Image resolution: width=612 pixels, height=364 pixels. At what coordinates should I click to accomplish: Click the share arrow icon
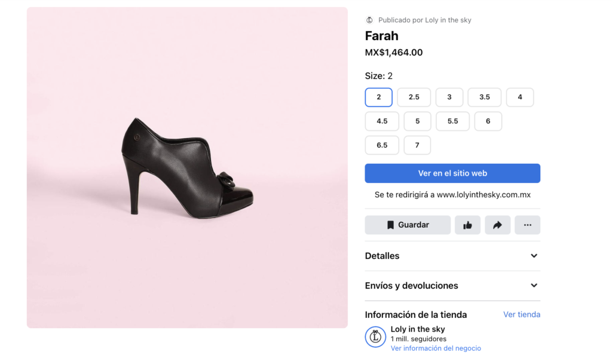(497, 225)
